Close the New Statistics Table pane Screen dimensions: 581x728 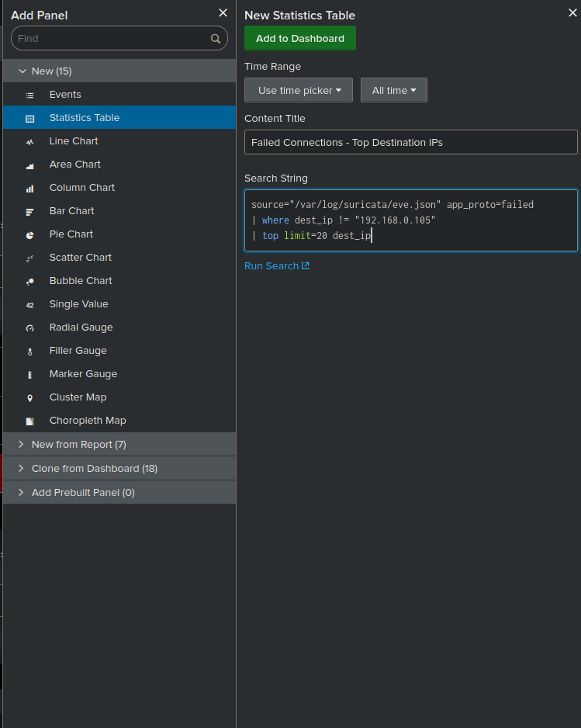[572, 13]
